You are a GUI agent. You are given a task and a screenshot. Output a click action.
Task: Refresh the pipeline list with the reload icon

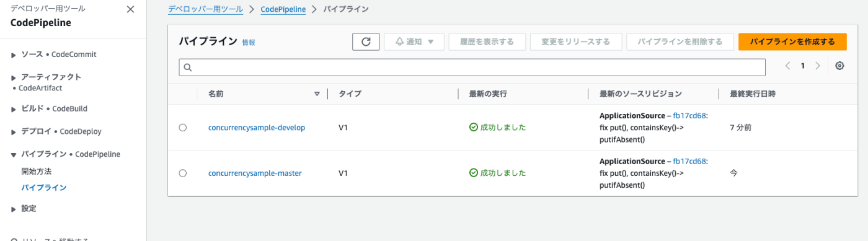(x=366, y=42)
